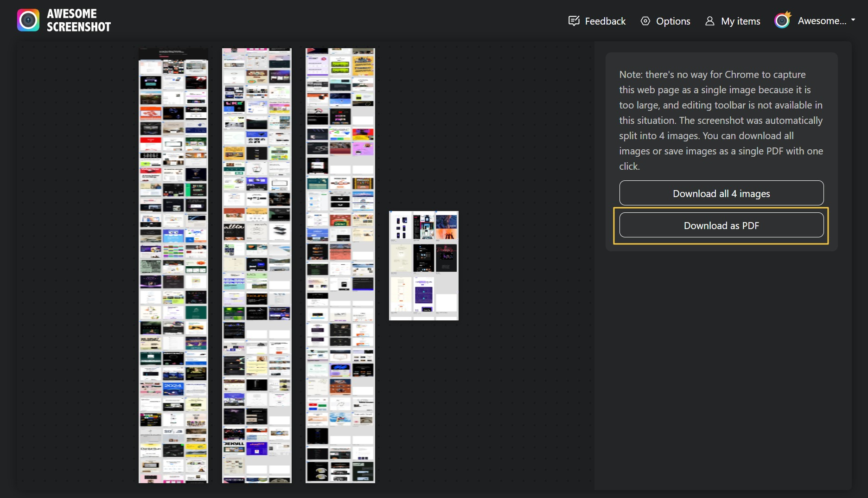
Task: Click the account avatar icon
Action: [782, 20]
